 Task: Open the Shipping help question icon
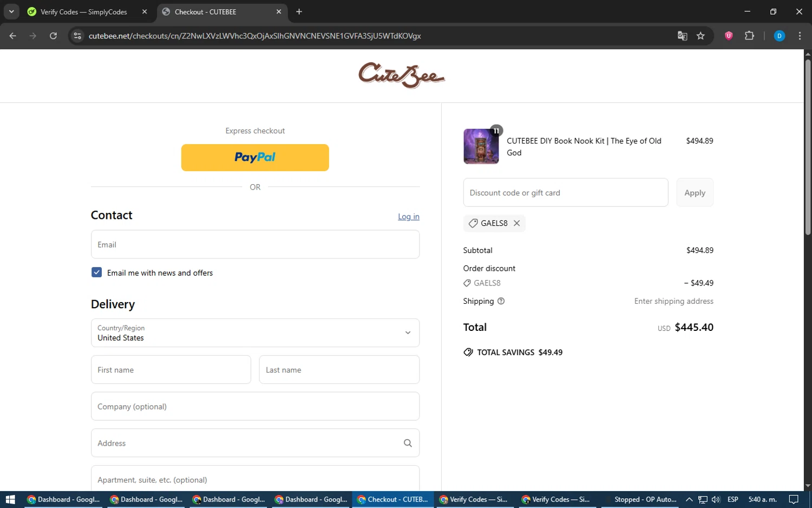tap(501, 301)
